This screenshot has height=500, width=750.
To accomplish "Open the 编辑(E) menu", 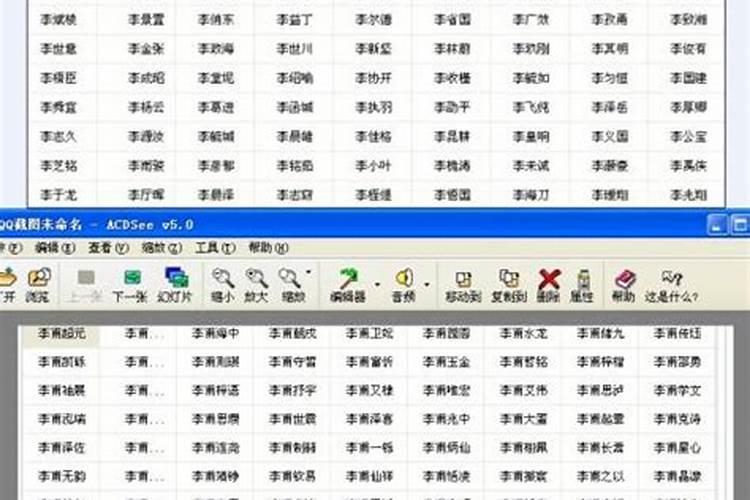I will coord(55,248).
